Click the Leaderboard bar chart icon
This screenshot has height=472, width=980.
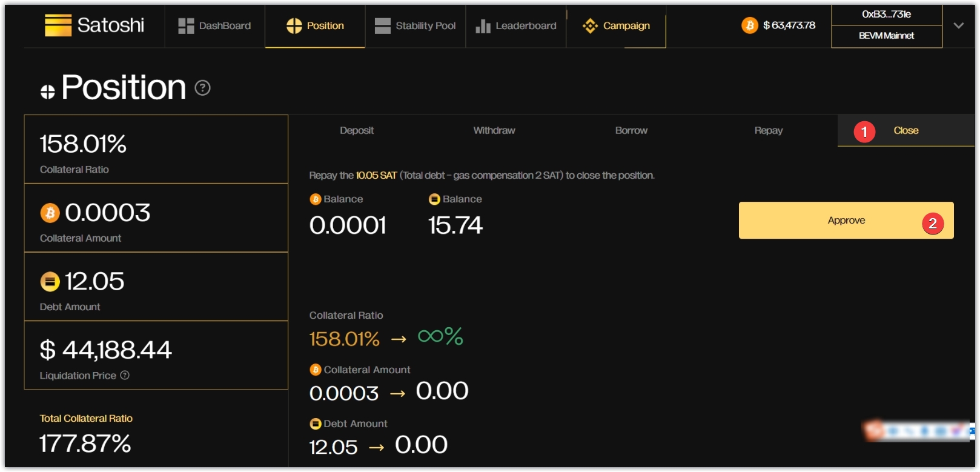[x=483, y=26]
